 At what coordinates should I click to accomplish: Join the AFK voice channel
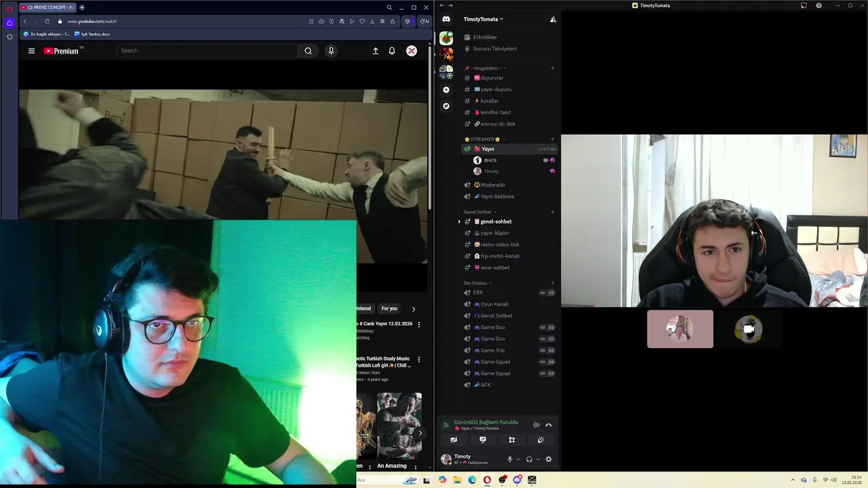click(x=509, y=385)
